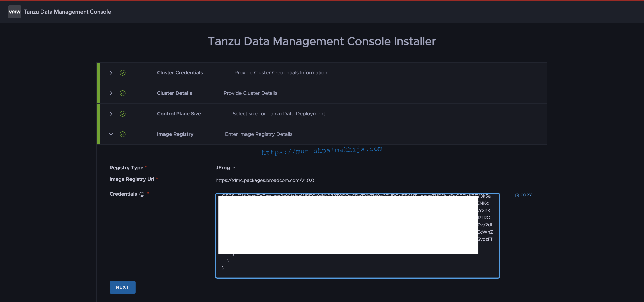Click the Credentials info icon
644x302 pixels.
[x=142, y=194]
